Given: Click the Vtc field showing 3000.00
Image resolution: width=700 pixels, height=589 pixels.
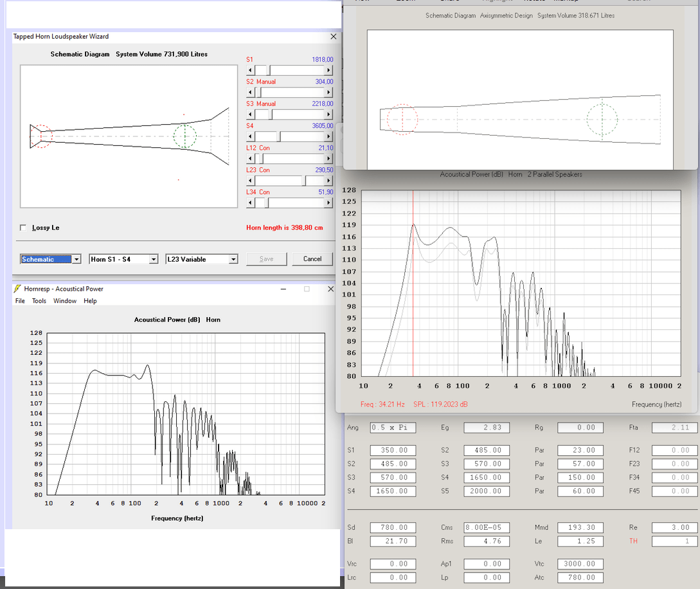Looking at the screenshot, I should click(x=580, y=564).
